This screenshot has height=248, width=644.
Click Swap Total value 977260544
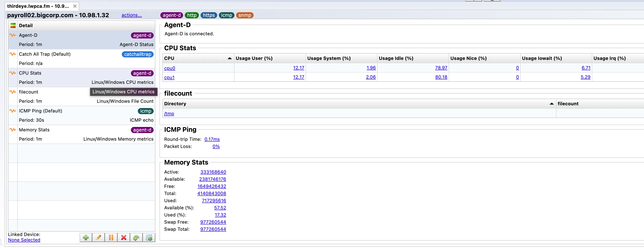[213, 229]
